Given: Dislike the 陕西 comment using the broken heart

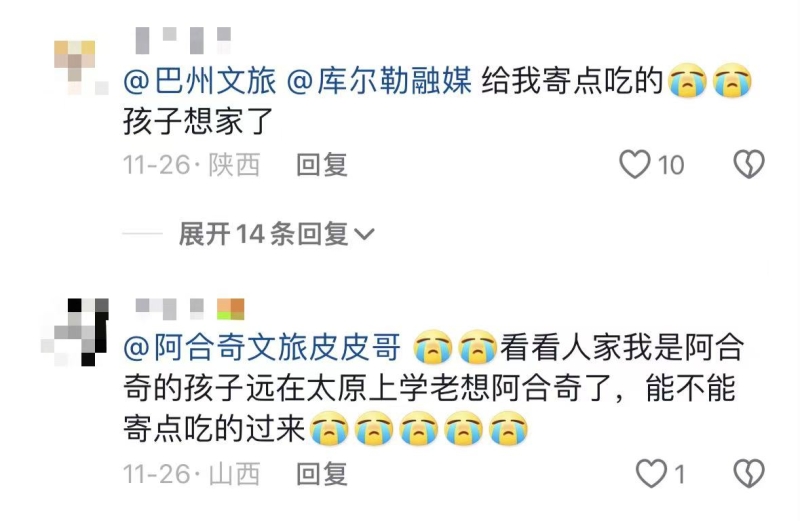Looking at the screenshot, I should (748, 164).
